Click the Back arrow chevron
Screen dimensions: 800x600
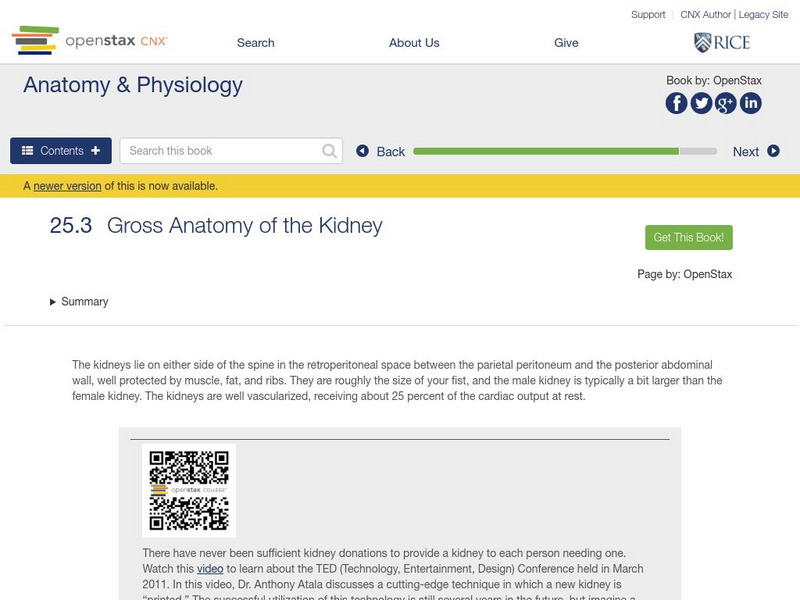point(364,150)
